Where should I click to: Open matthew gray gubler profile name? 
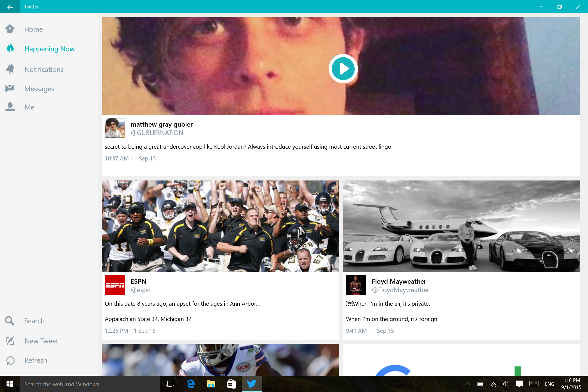click(162, 124)
